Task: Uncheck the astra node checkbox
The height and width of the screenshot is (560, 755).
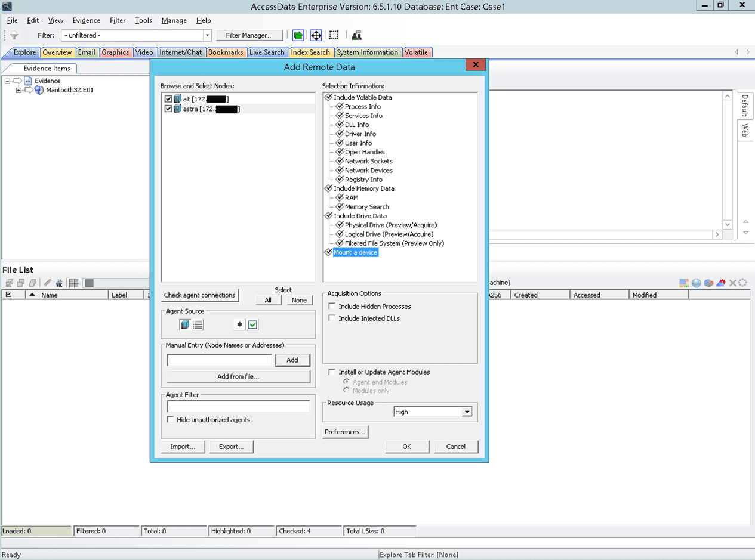Action: [x=168, y=109]
